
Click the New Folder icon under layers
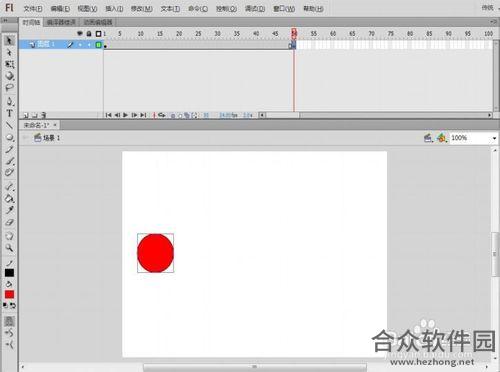click(34, 115)
